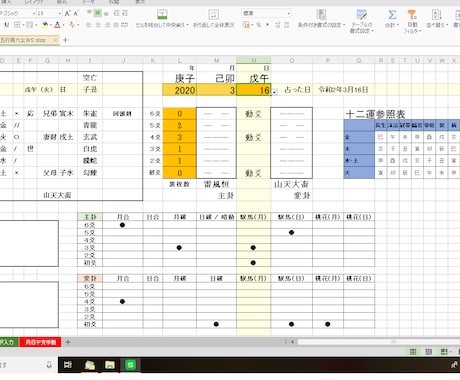Click the 令和2年3月16日 date cell
460x380 pixels.
point(343,90)
